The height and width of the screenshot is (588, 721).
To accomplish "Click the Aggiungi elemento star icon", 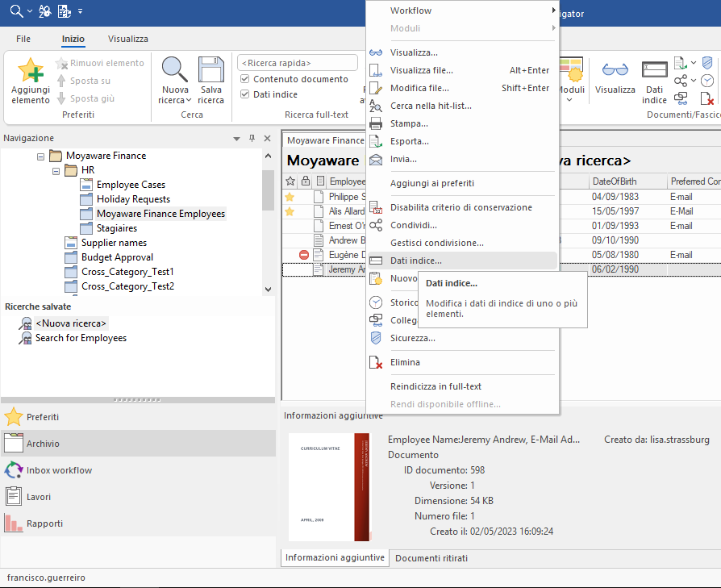I will pyautogui.click(x=31, y=73).
